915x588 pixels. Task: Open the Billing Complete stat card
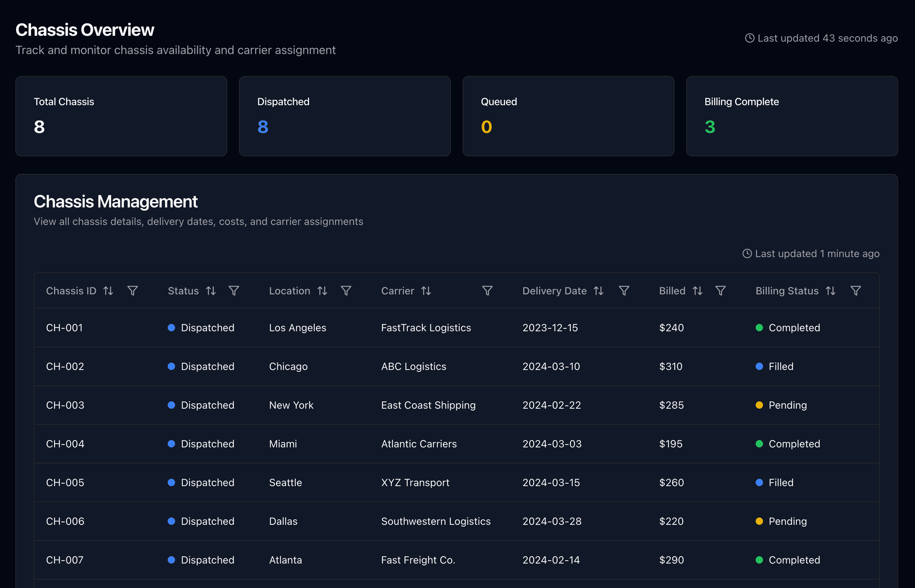pyautogui.click(x=791, y=116)
